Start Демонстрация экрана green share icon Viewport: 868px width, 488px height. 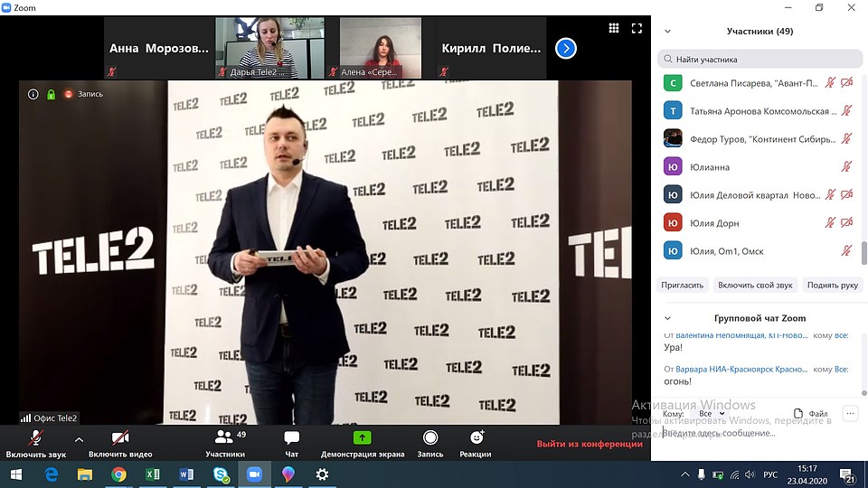pyautogui.click(x=362, y=437)
